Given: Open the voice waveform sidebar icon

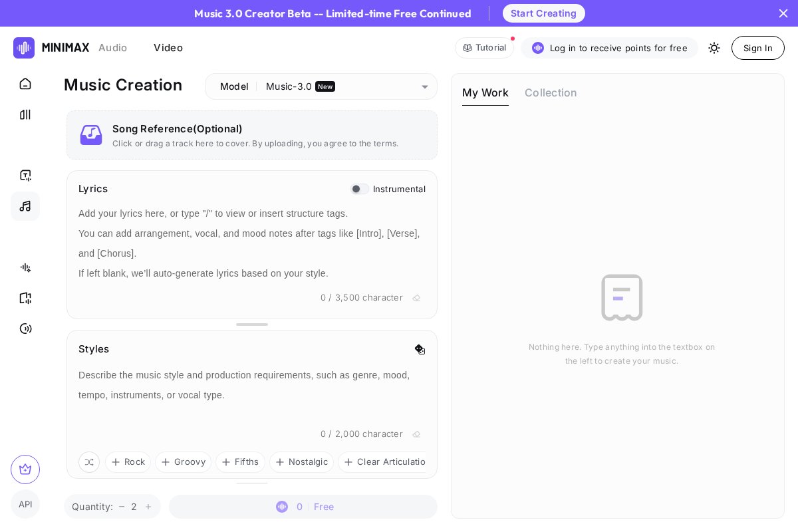Looking at the screenshot, I should pyautogui.click(x=25, y=267).
